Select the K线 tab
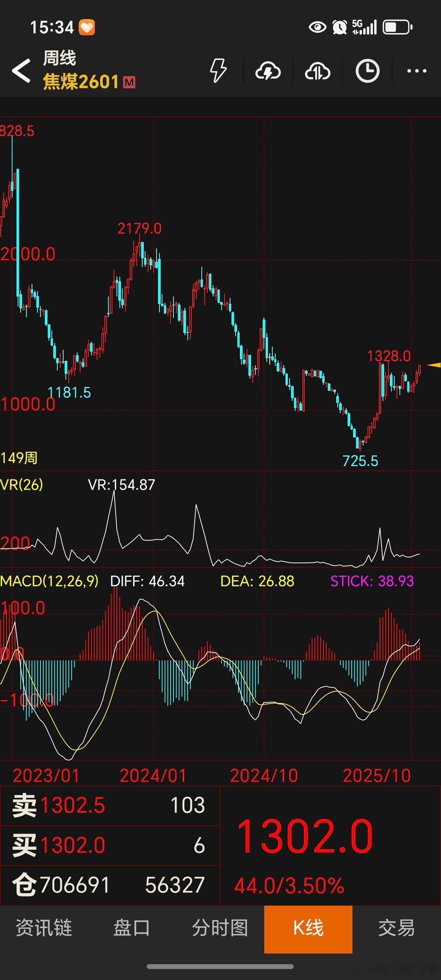Image resolution: width=441 pixels, height=980 pixels. coord(308,929)
